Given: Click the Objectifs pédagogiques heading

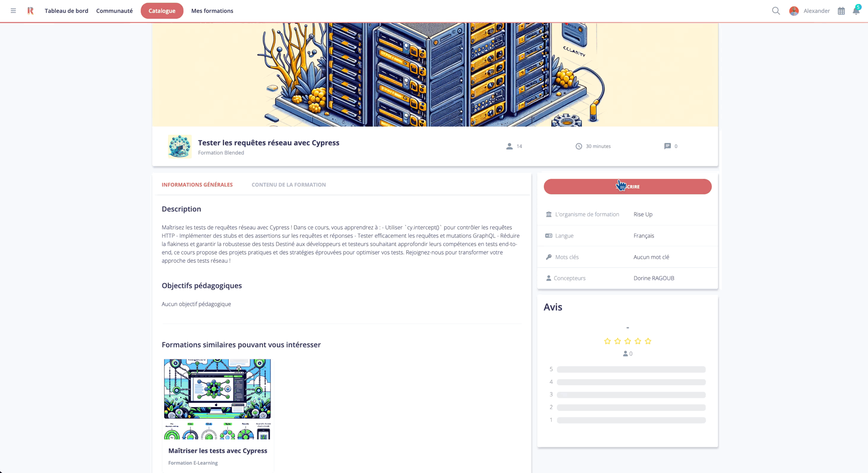Looking at the screenshot, I should [x=202, y=285].
